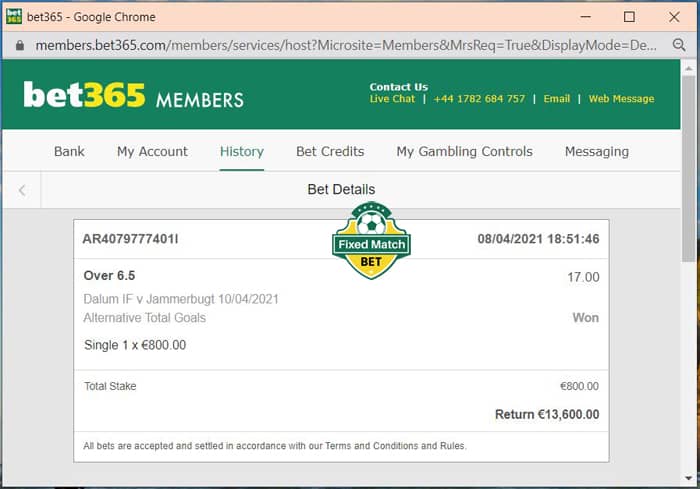Click the Email contact link
The image size is (700, 489).
(x=557, y=99)
